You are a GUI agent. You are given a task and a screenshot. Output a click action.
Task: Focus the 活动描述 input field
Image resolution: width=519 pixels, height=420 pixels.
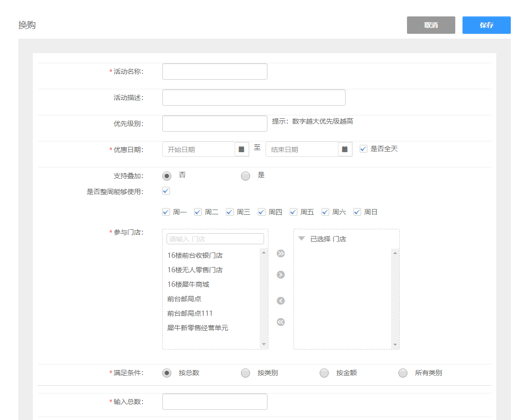tap(254, 98)
